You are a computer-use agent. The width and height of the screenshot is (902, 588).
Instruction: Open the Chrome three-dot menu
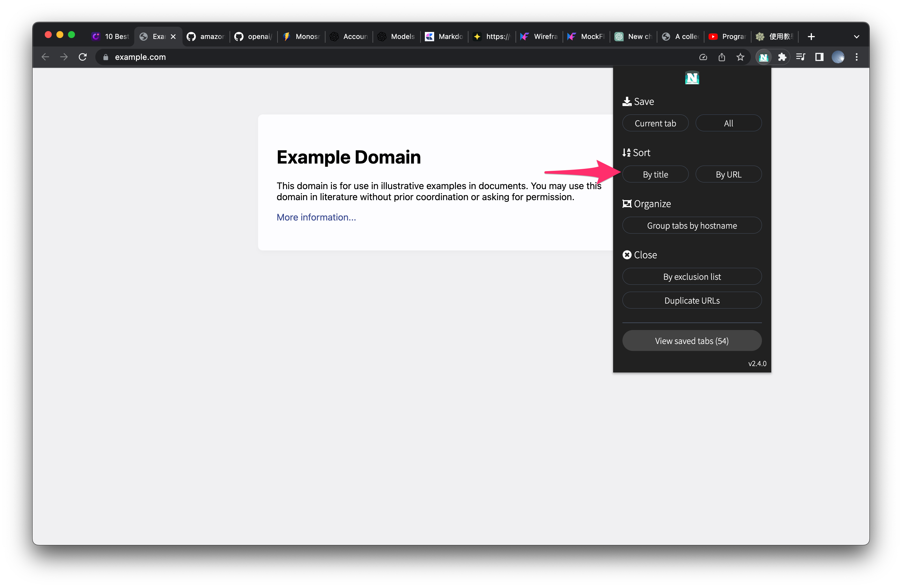click(x=856, y=57)
